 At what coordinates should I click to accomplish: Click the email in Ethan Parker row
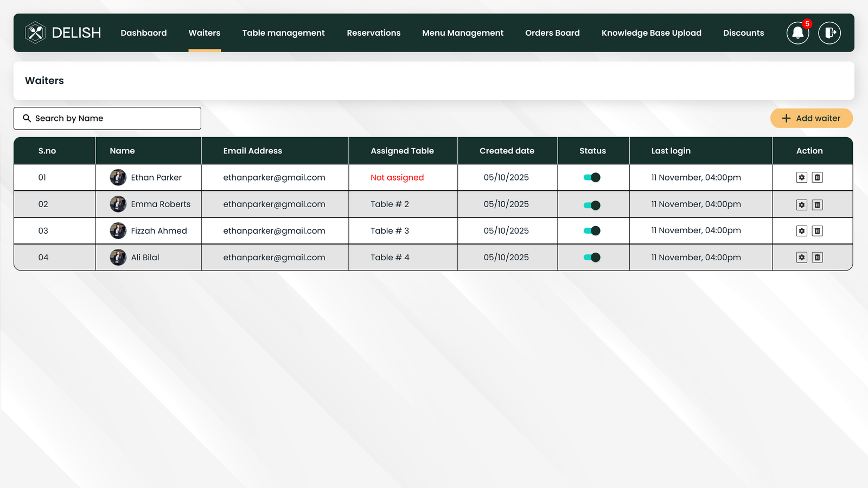click(x=274, y=177)
